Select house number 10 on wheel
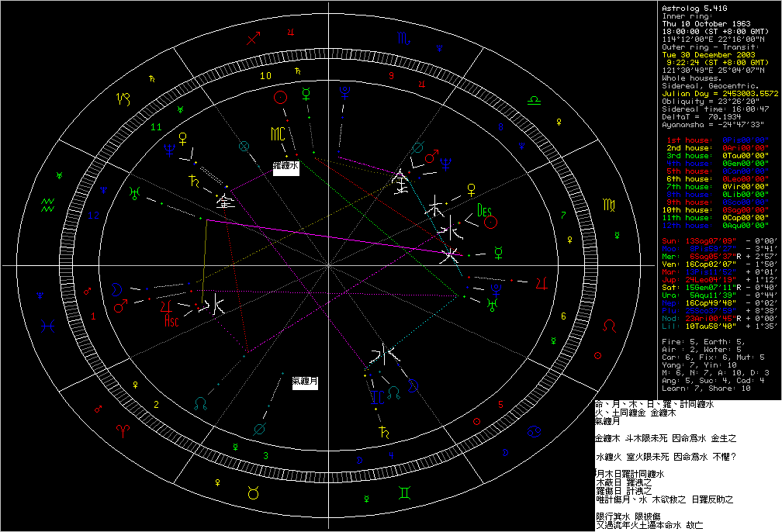The image size is (782, 532). tap(265, 76)
